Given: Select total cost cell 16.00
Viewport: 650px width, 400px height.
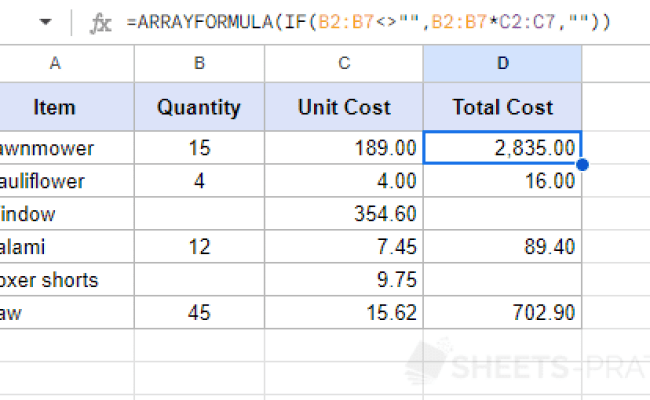Looking at the screenshot, I should pos(502,181).
